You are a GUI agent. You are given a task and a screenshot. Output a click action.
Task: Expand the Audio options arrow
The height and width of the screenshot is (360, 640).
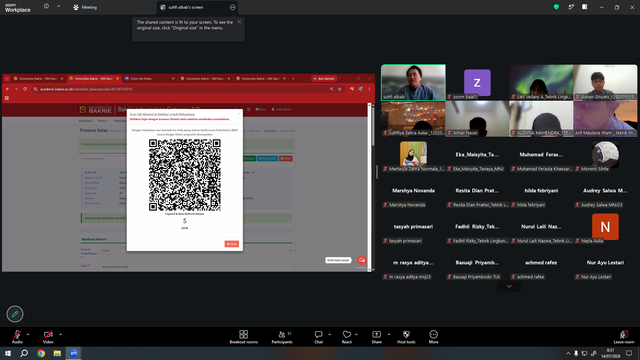pos(28,334)
